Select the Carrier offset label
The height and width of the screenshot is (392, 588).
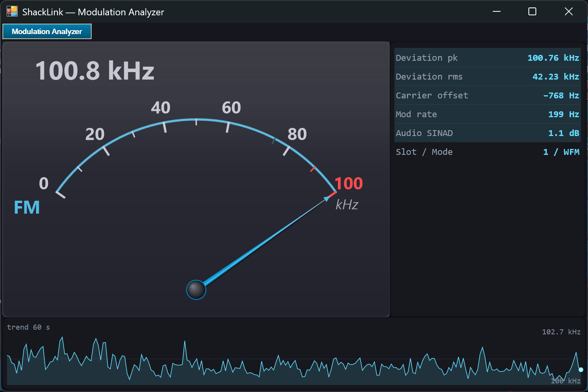(432, 96)
